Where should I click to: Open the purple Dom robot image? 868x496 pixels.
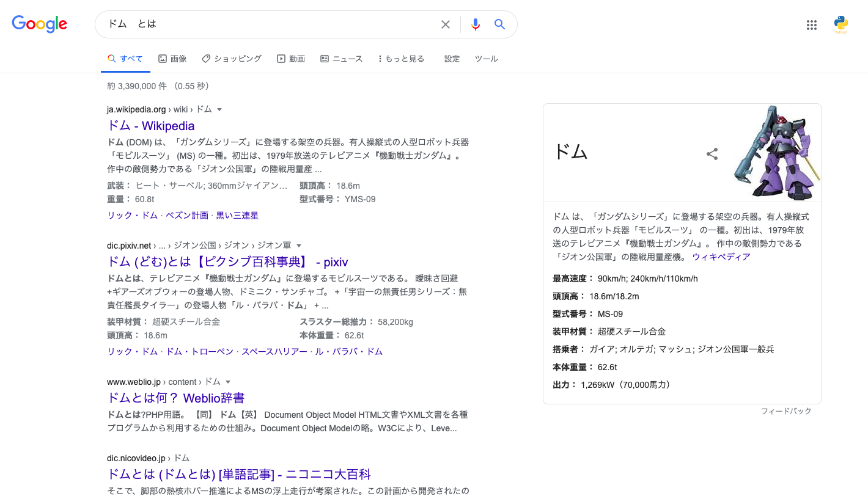(x=777, y=153)
